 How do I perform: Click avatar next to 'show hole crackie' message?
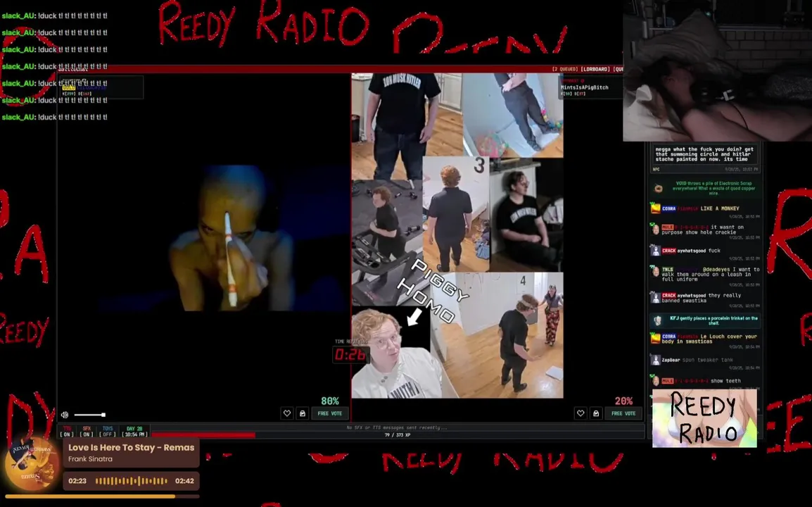(x=656, y=229)
